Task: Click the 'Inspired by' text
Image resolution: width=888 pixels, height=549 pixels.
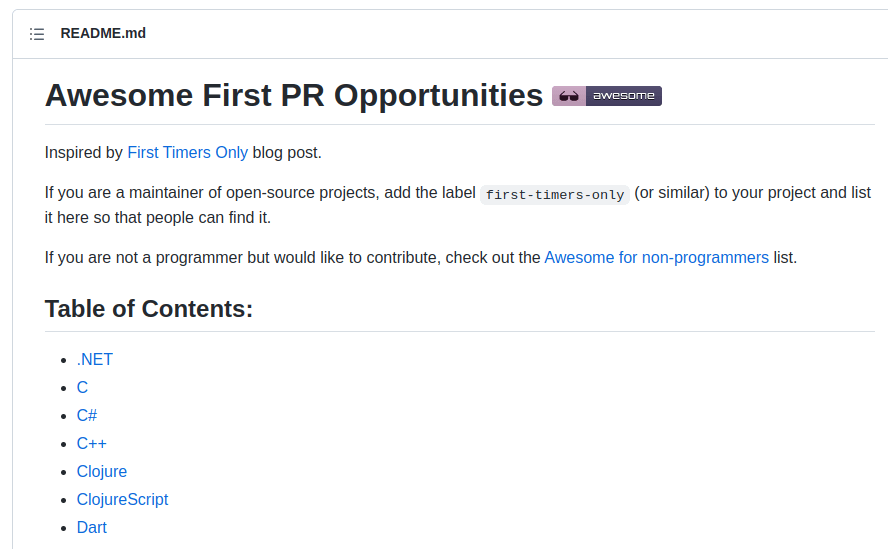Action: click(x=84, y=153)
